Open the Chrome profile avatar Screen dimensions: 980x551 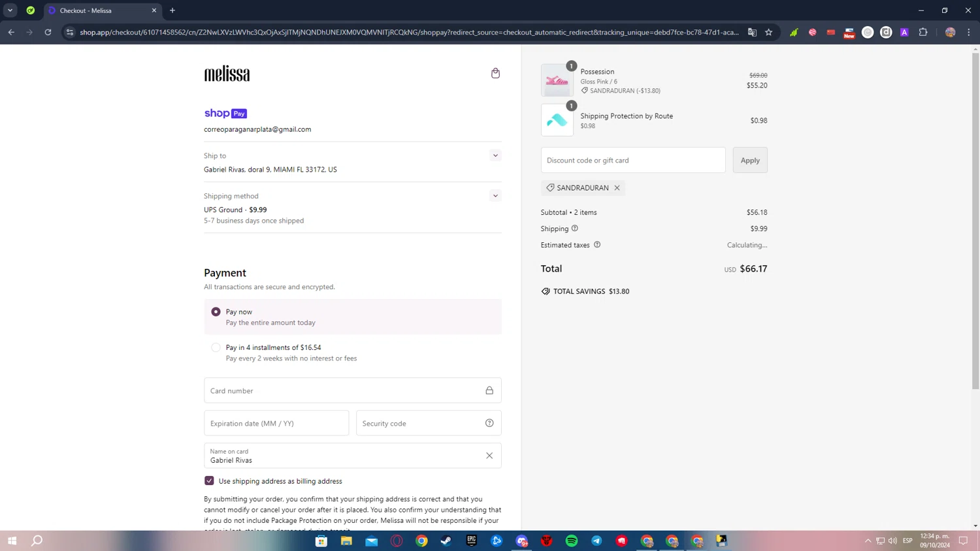click(951, 32)
